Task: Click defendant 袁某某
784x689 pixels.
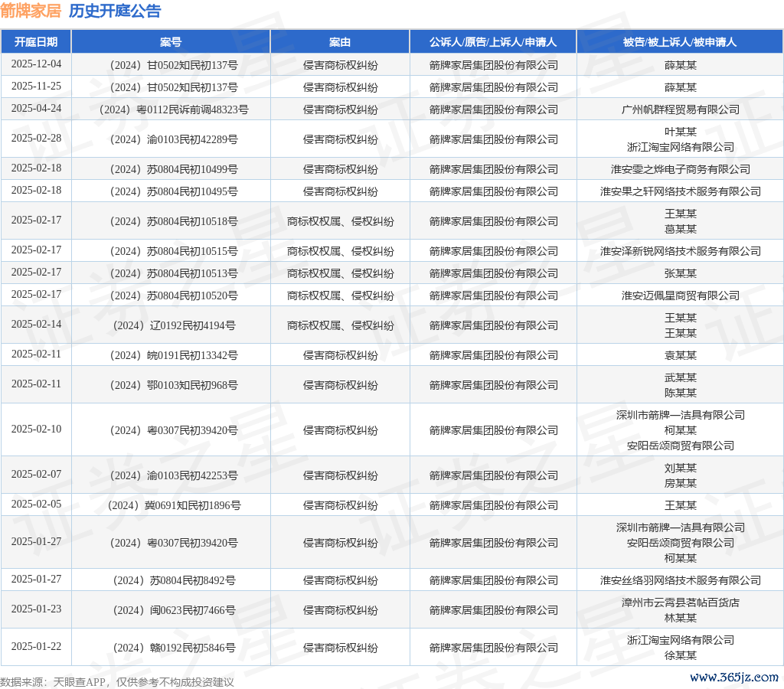Action: [x=680, y=355]
